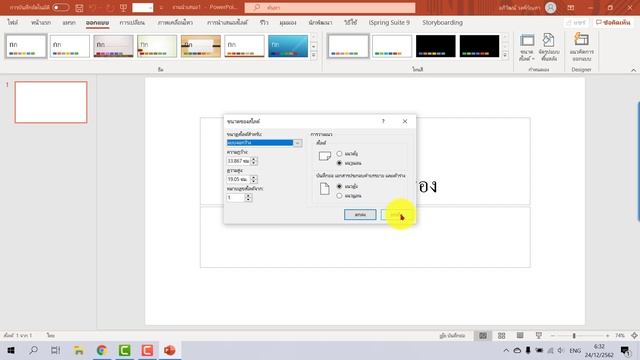Open slides sized for dropdown in dialog
Image resolution: width=640 pixels, height=360 pixels.
point(298,143)
